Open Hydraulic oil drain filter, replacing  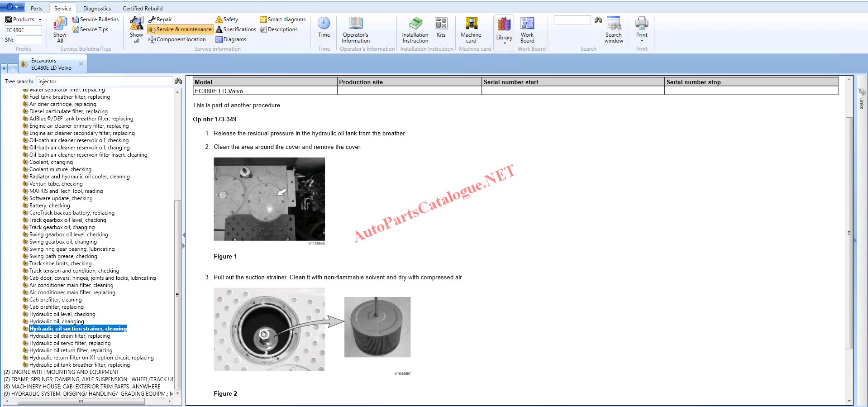pyautogui.click(x=69, y=336)
